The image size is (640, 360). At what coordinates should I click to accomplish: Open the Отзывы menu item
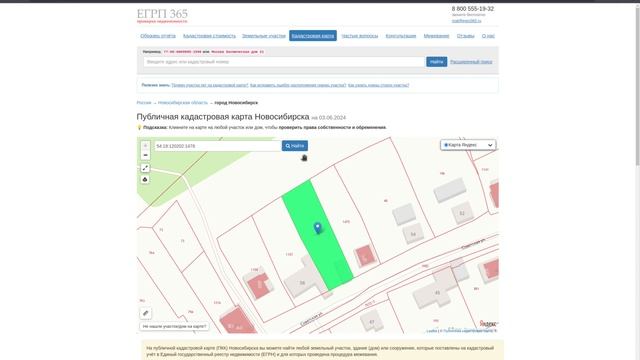(465, 36)
